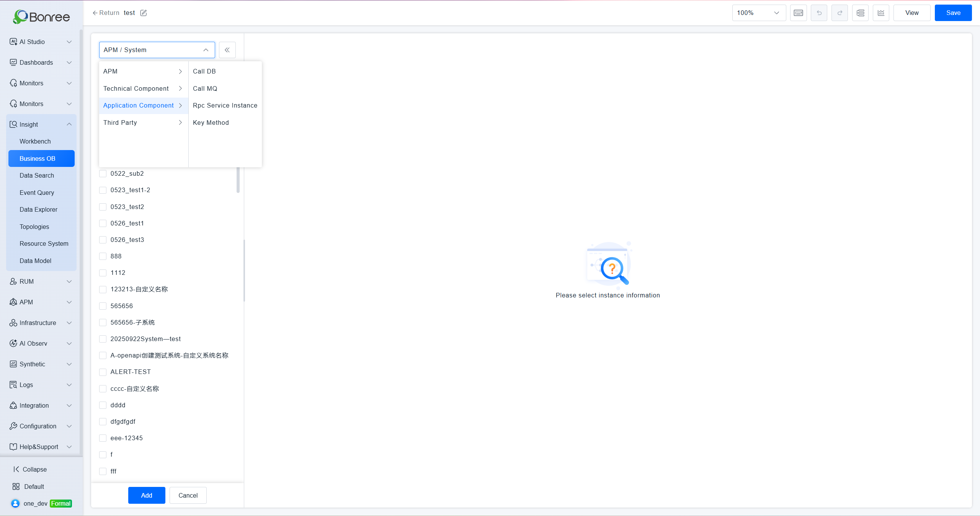Collapse the Insight menu chevron
980x516 pixels.
69,124
